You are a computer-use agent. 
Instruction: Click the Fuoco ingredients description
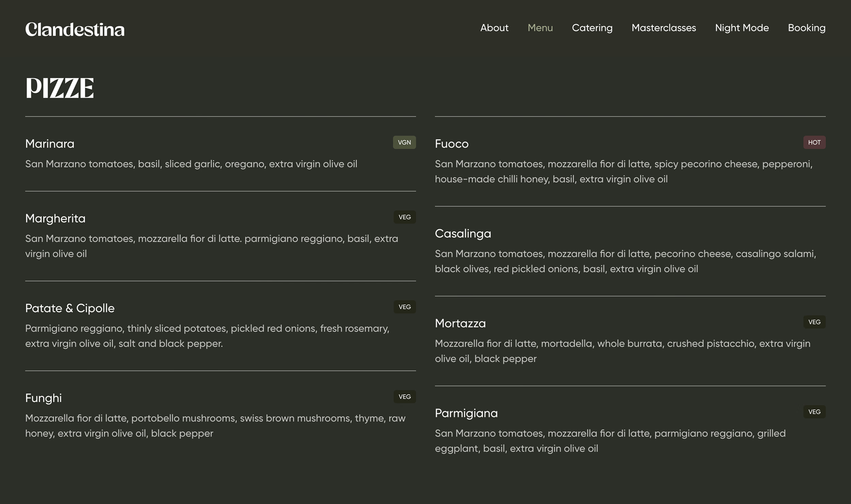623,172
